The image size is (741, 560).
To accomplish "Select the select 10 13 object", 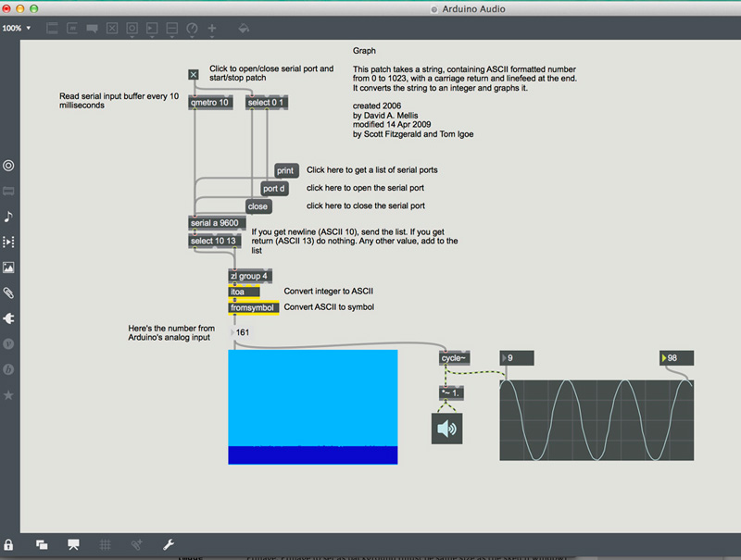I will pyautogui.click(x=215, y=241).
